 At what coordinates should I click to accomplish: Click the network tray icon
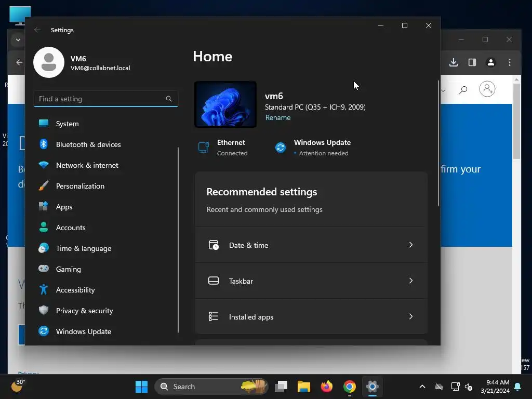(x=455, y=387)
